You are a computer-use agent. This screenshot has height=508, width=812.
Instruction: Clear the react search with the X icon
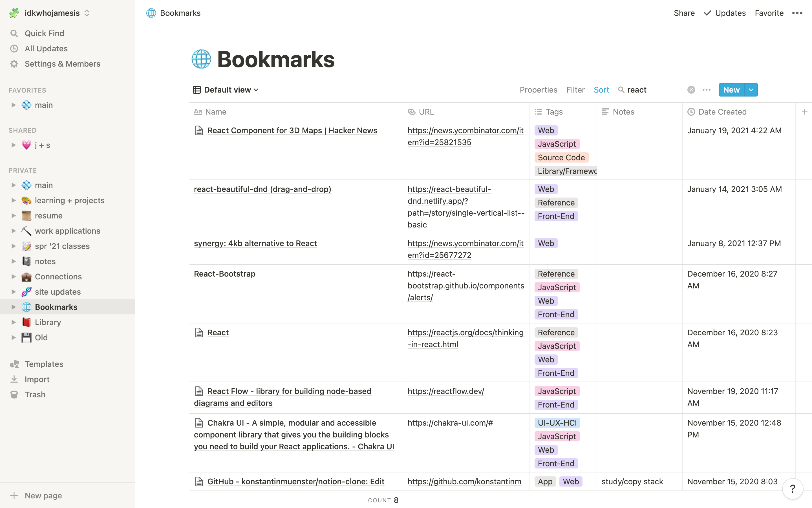tap(691, 90)
